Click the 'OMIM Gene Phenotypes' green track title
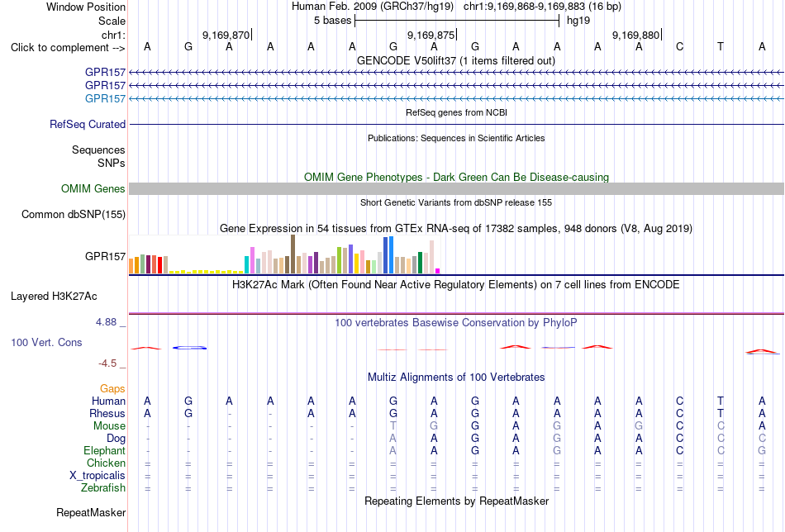Image resolution: width=785 pixels, height=532 pixels. coord(456,177)
